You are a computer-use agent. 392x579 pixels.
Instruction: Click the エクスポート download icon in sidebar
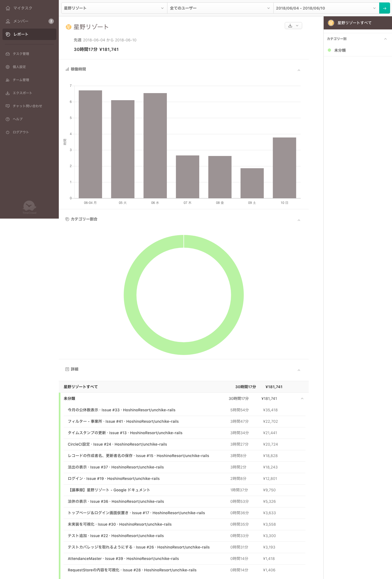click(8, 93)
